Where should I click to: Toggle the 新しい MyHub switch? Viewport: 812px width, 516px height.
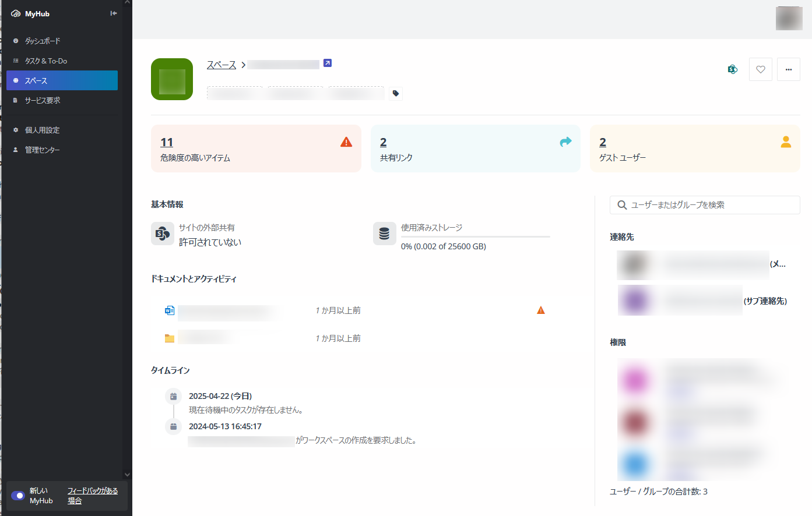click(x=18, y=496)
